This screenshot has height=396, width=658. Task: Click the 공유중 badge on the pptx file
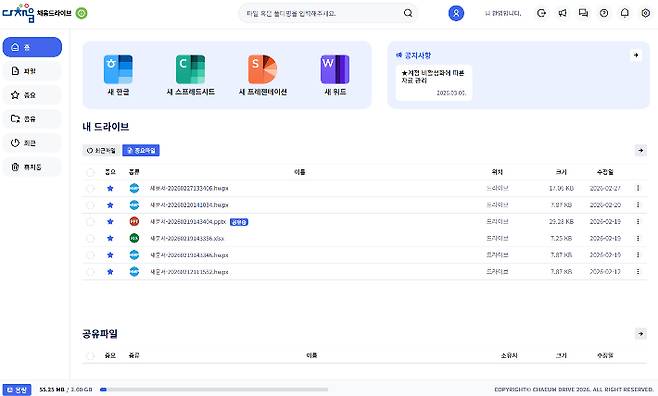pos(239,222)
